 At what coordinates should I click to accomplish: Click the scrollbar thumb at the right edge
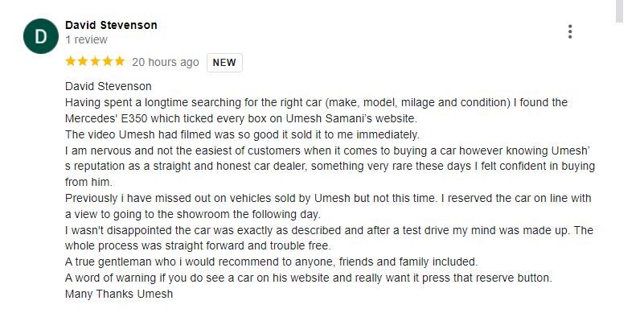tap(619, 11)
